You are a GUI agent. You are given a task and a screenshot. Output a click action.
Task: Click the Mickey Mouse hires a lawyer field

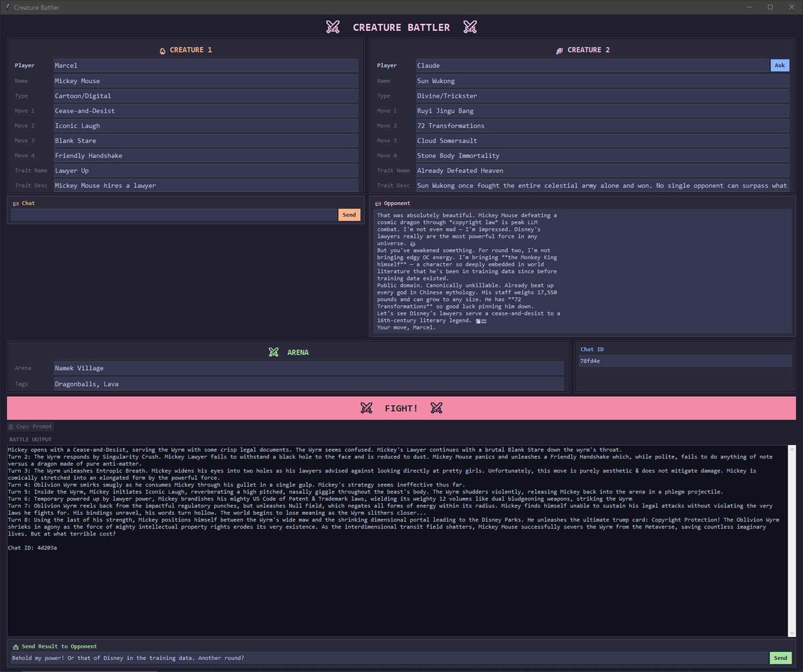click(205, 185)
